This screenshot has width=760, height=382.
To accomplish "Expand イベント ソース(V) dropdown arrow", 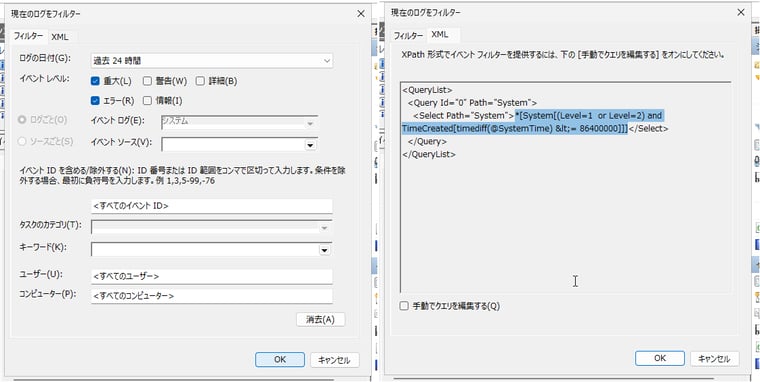I will point(310,144).
